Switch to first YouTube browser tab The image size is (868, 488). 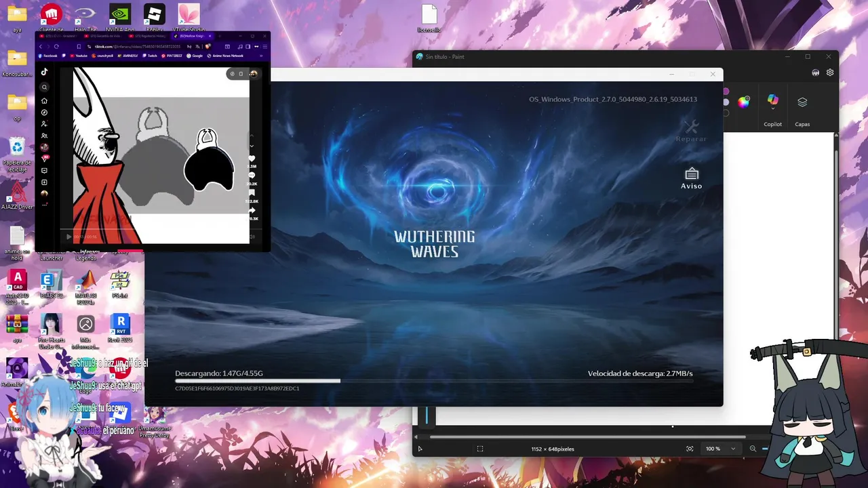[x=58, y=36]
